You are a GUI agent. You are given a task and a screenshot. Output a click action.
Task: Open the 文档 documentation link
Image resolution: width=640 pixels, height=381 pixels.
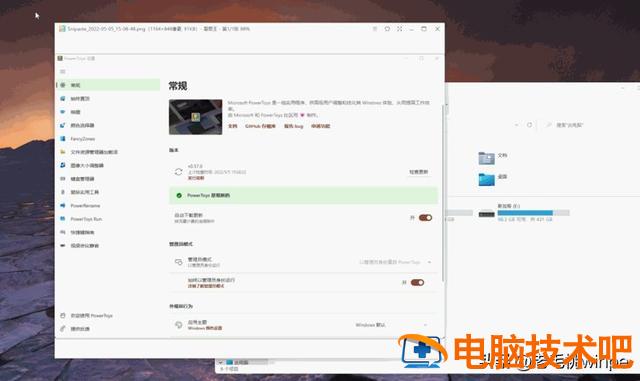[232, 126]
